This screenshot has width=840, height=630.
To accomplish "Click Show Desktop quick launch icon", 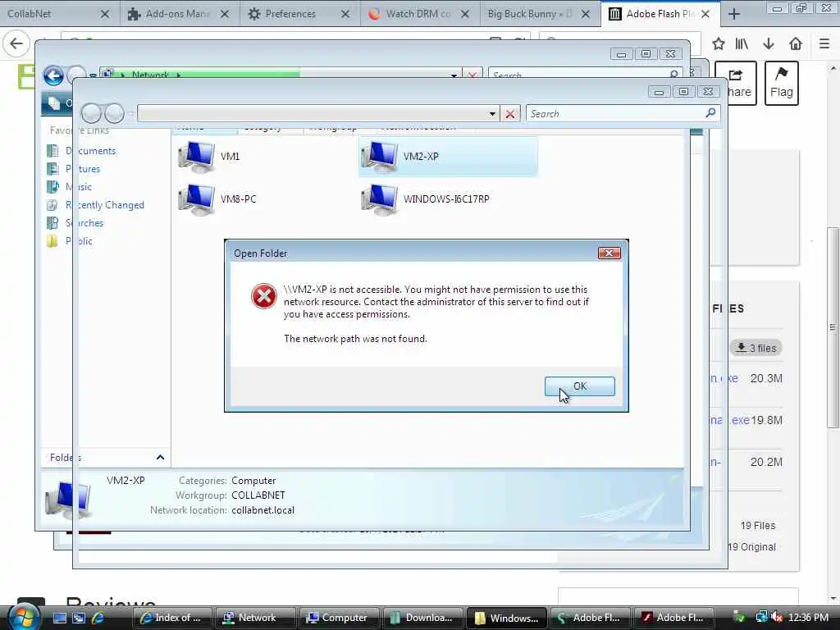I will point(59,618).
